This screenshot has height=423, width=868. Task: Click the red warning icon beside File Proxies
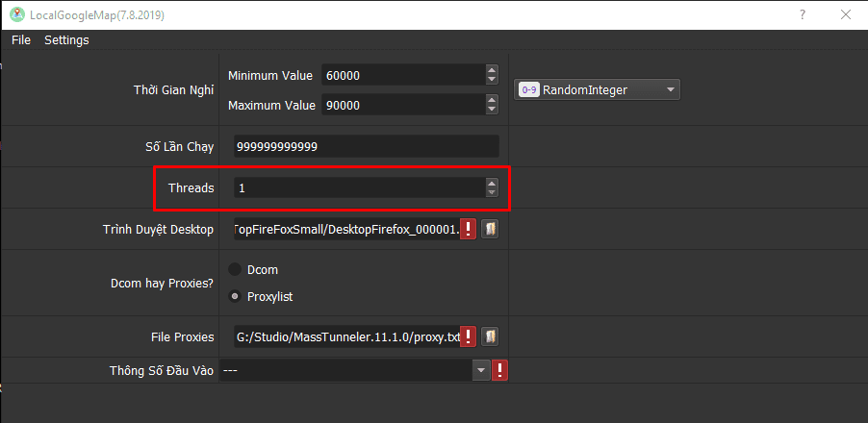(x=469, y=336)
